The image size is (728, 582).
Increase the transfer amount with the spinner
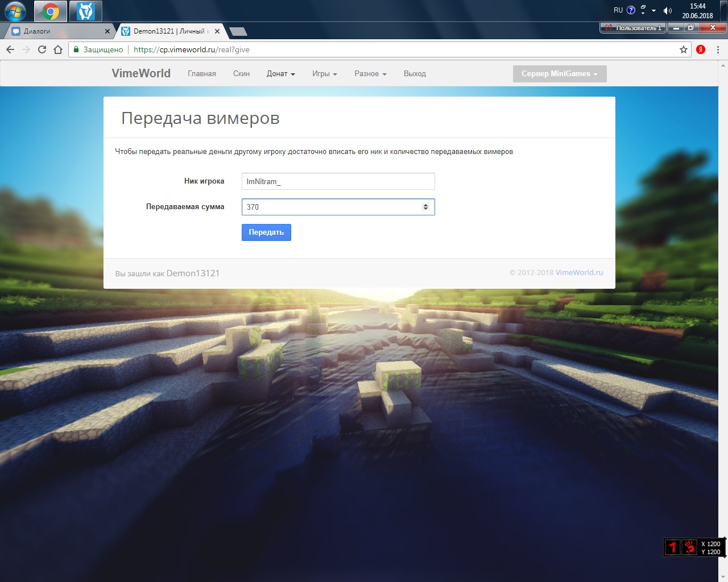pos(425,205)
